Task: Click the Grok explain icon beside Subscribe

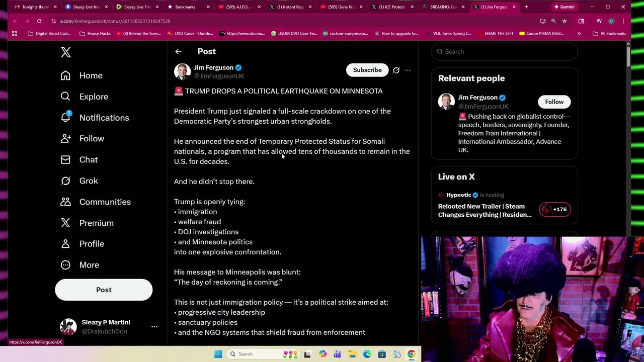Action: pos(396,70)
